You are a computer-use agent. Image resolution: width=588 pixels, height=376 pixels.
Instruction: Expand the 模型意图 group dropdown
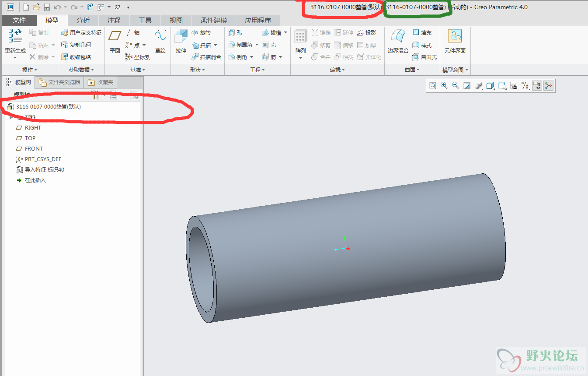pos(455,70)
